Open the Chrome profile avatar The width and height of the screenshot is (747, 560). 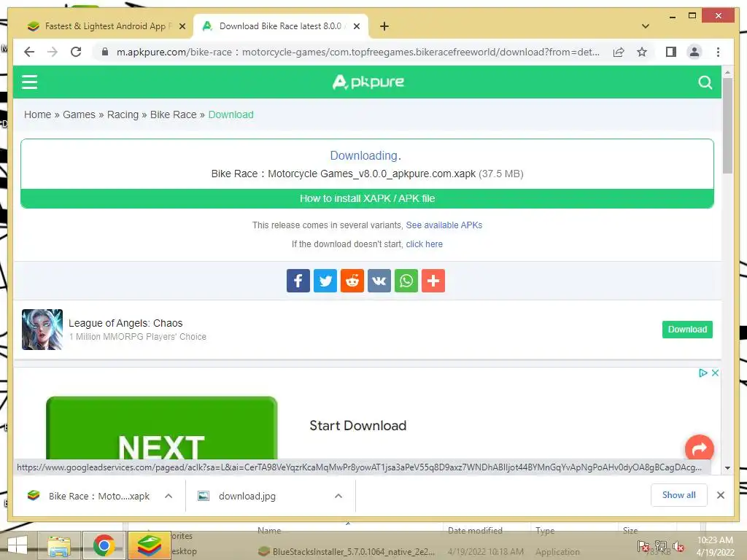(694, 52)
